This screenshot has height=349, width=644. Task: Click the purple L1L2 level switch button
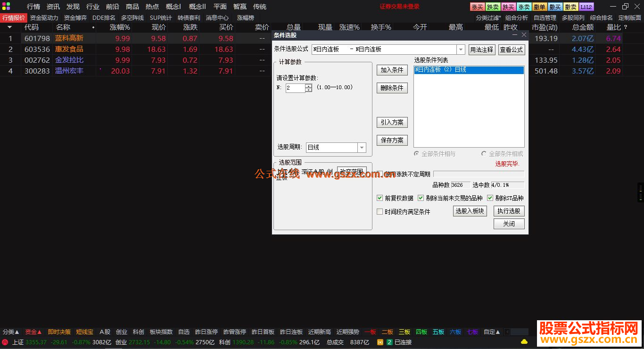(586, 7)
